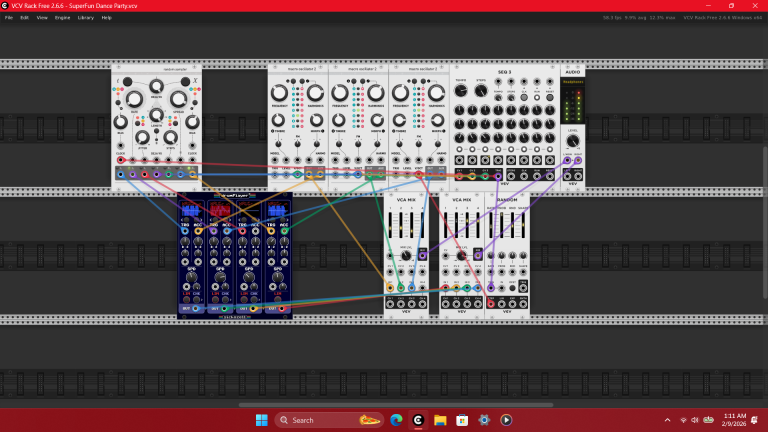Click first VCA MIX level knob
Image resolution: width=768 pixels, height=432 pixels.
click(406, 256)
